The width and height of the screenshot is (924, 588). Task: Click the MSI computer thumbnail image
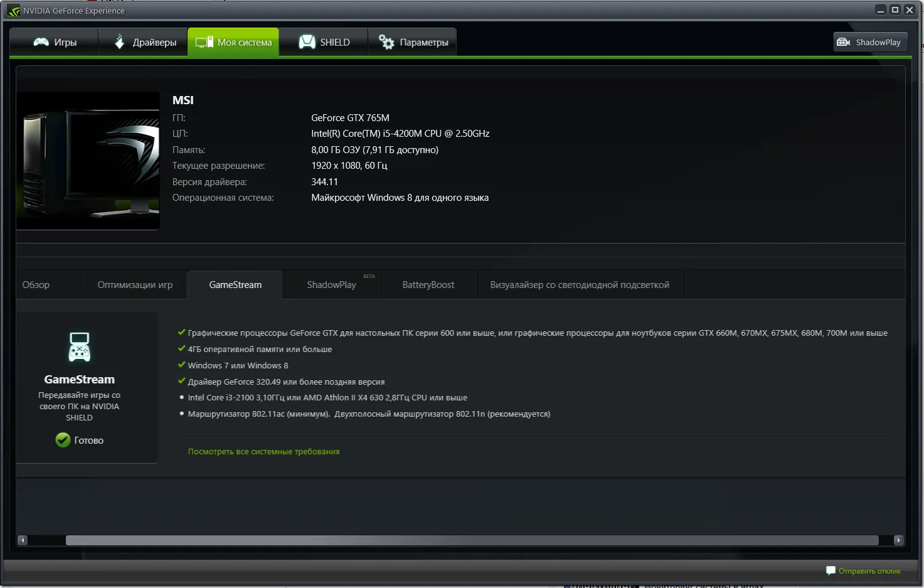pos(88,161)
